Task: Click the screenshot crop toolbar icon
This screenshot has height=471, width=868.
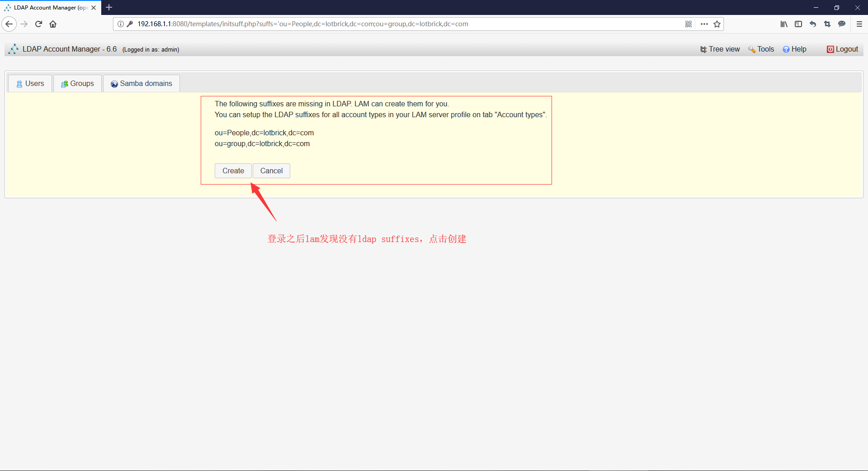Action: [x=827, y=24]
